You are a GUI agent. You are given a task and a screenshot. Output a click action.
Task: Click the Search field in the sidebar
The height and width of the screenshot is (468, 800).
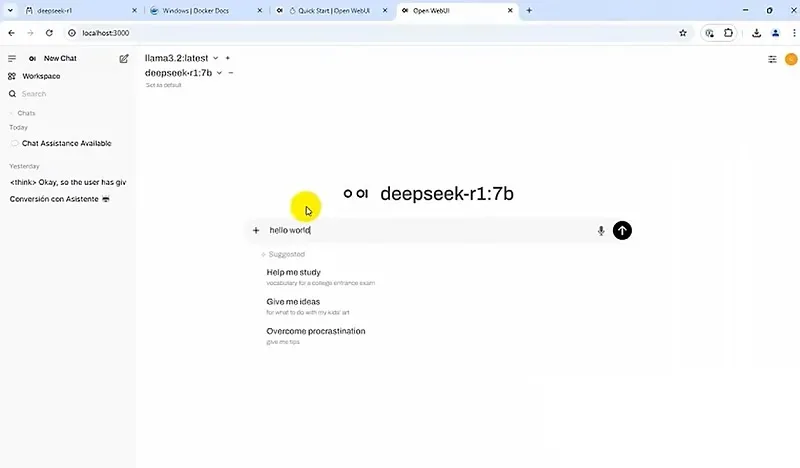(x=34, y=94)
